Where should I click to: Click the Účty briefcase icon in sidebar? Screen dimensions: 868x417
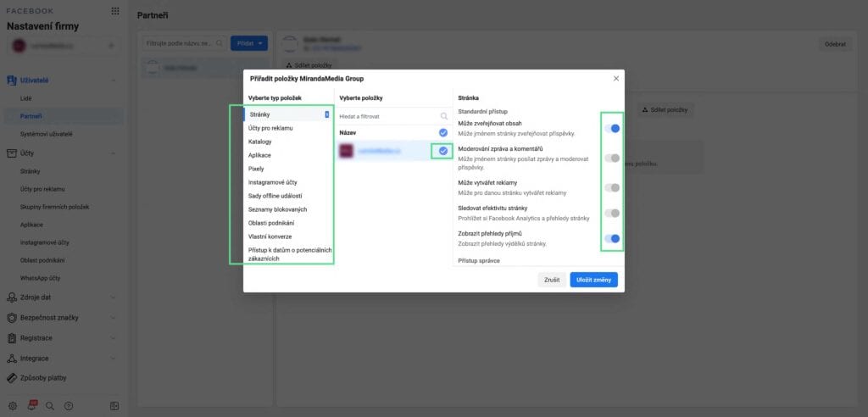click(12, 153)
